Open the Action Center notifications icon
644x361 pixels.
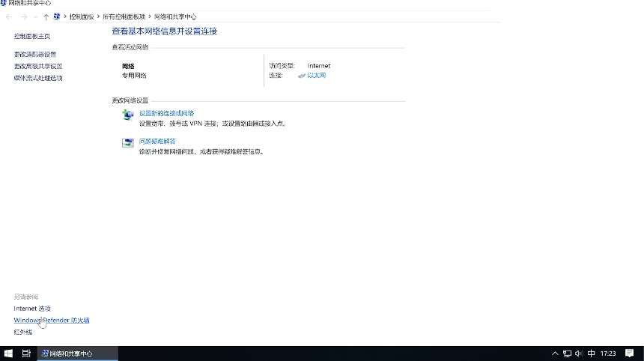point(629,354)
